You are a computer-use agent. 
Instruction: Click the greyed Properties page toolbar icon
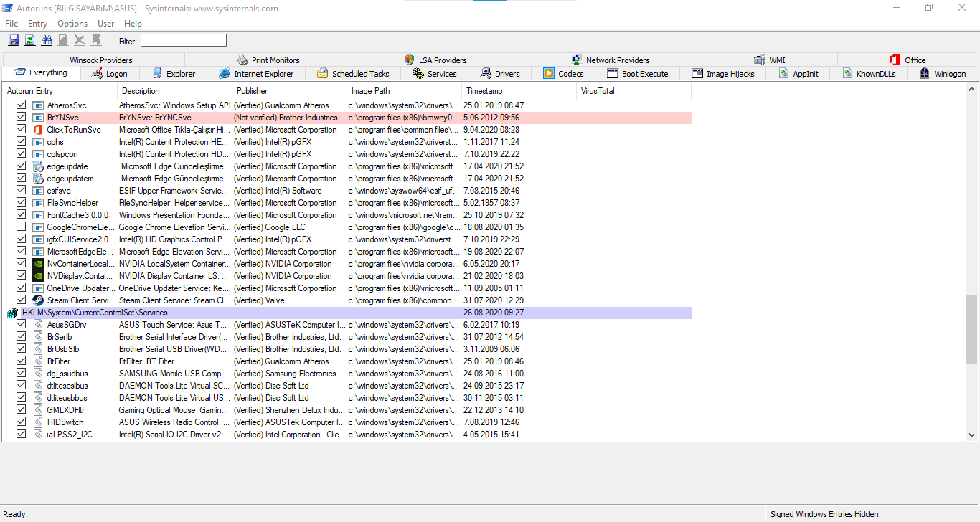click(63, 40)
